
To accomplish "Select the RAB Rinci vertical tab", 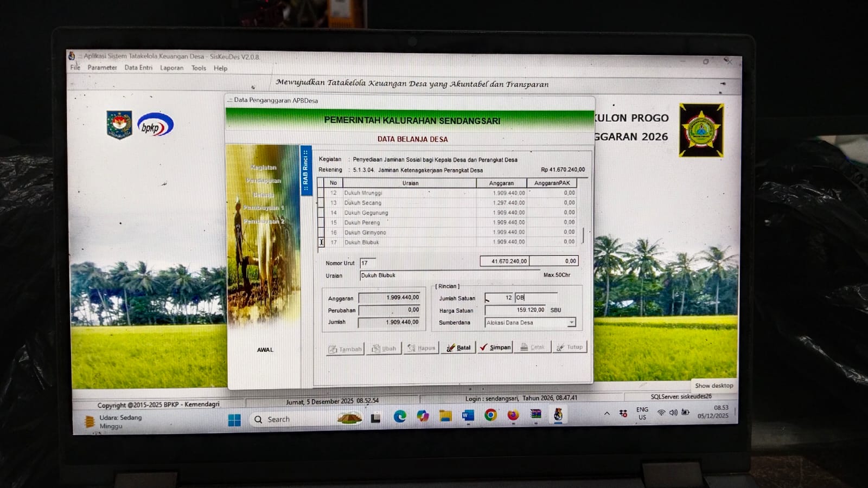I will coord(305,170).
